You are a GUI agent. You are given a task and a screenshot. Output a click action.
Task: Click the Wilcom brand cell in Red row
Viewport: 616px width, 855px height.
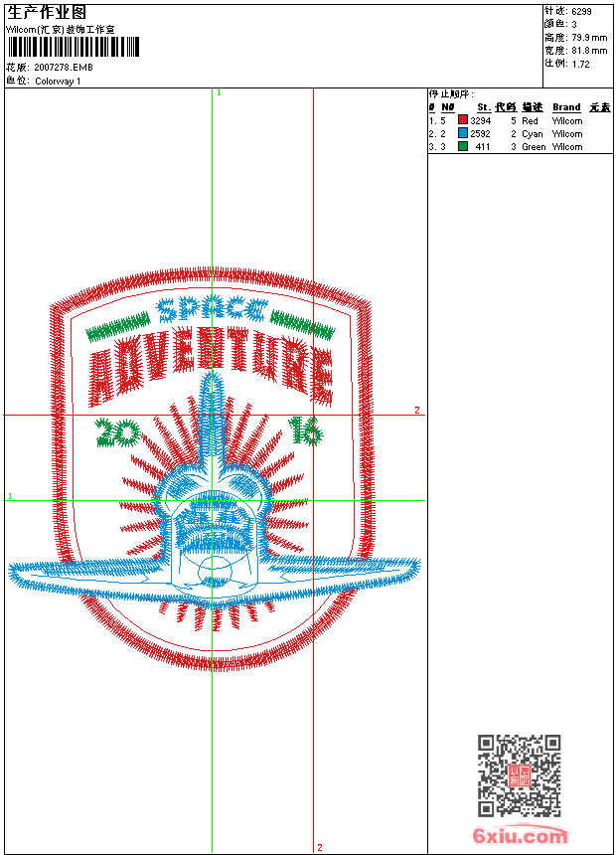click(x=567, y=120)
